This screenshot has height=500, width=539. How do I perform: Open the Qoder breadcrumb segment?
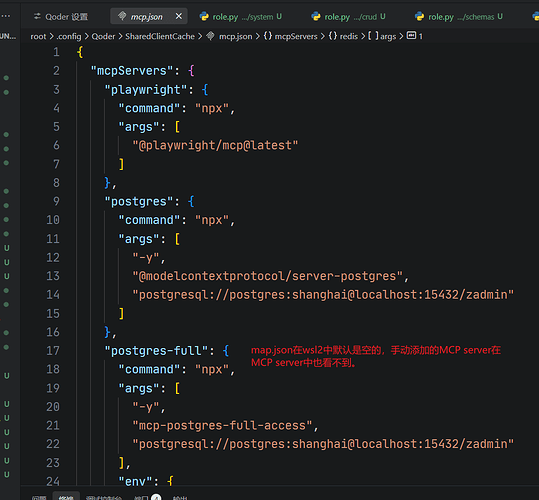tap(103, 36)
